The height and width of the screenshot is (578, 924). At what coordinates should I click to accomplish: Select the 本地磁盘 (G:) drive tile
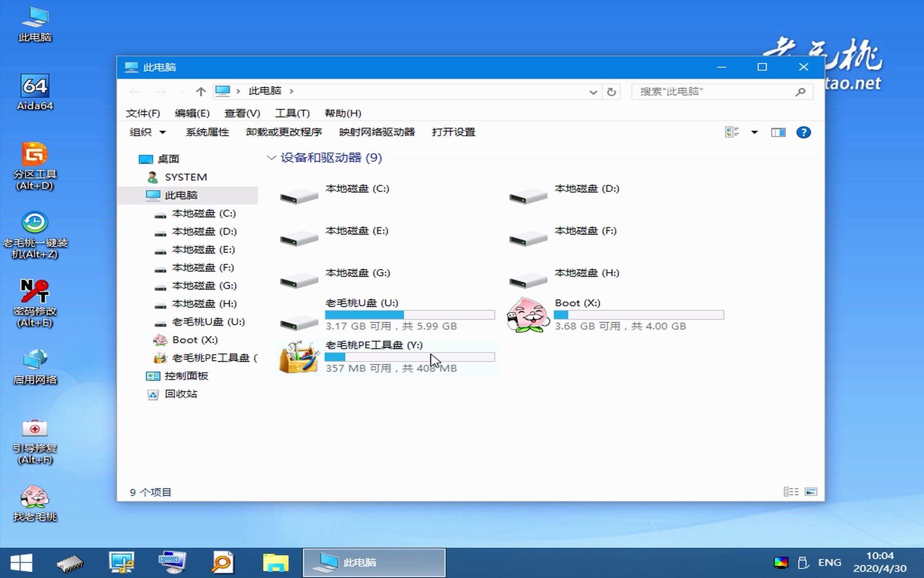click(x=387, y=281)
